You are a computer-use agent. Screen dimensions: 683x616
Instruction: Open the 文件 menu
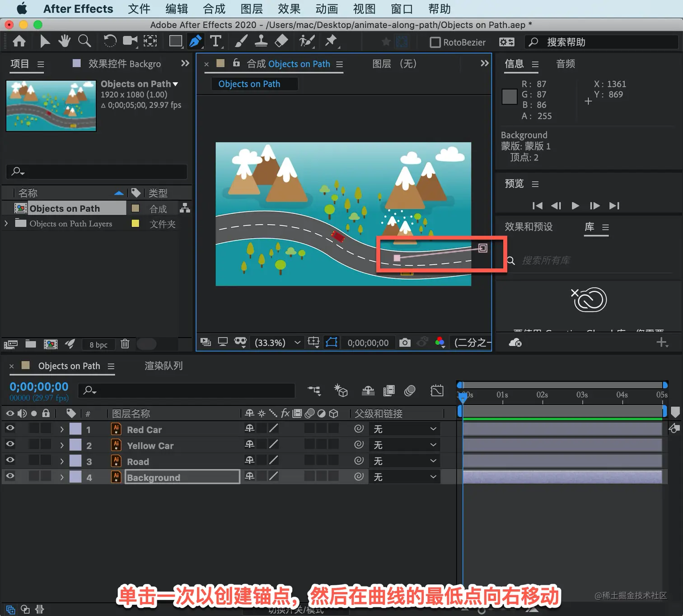point(139,9)
